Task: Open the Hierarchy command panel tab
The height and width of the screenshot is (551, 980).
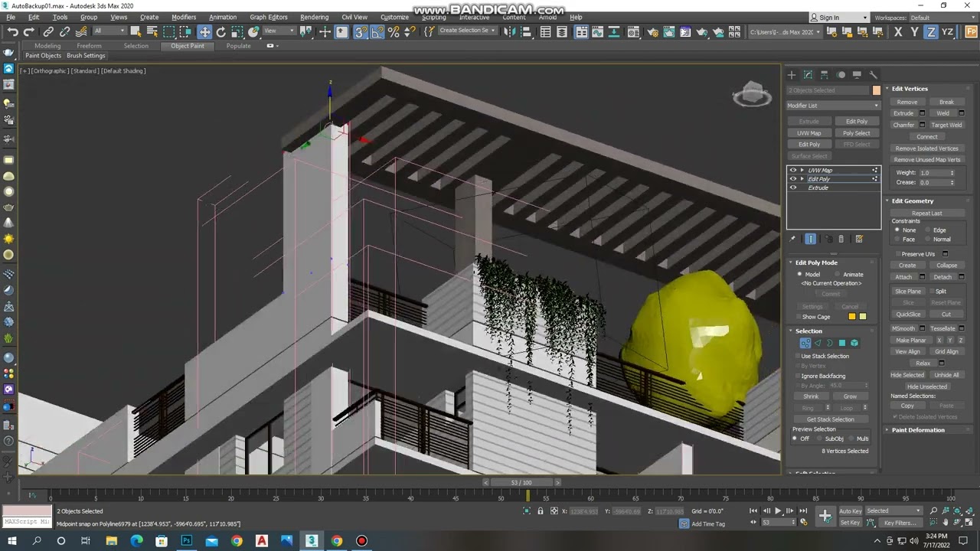Action: coord(825,75)
